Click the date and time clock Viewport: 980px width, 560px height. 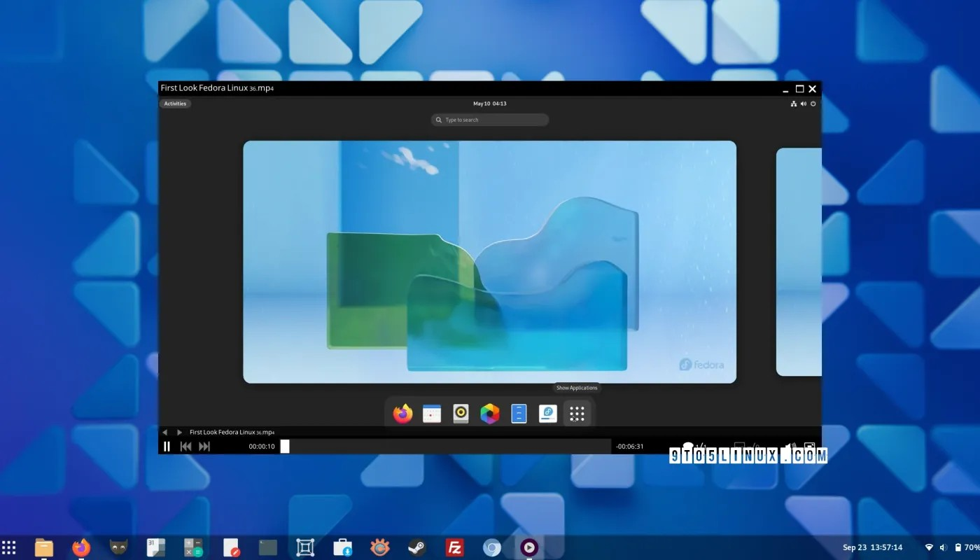(x=872, y=547)
